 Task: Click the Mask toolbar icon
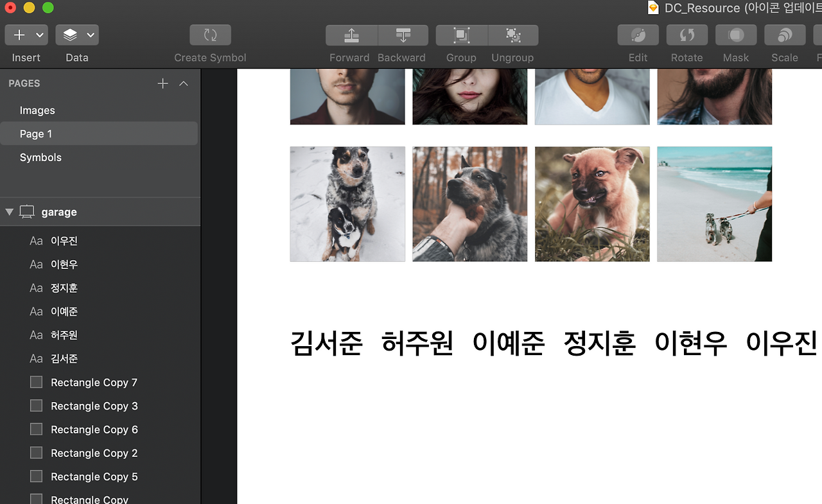tap(736, 35)
